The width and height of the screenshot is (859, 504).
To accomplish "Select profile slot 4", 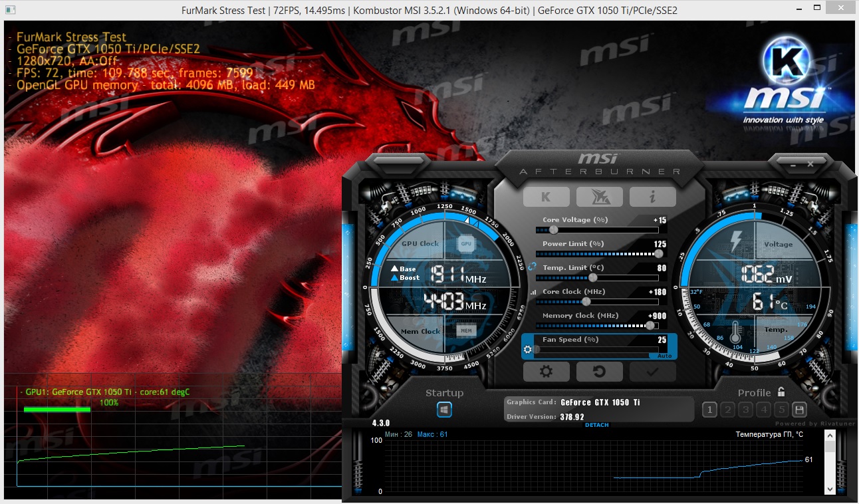I will (764, 410).
